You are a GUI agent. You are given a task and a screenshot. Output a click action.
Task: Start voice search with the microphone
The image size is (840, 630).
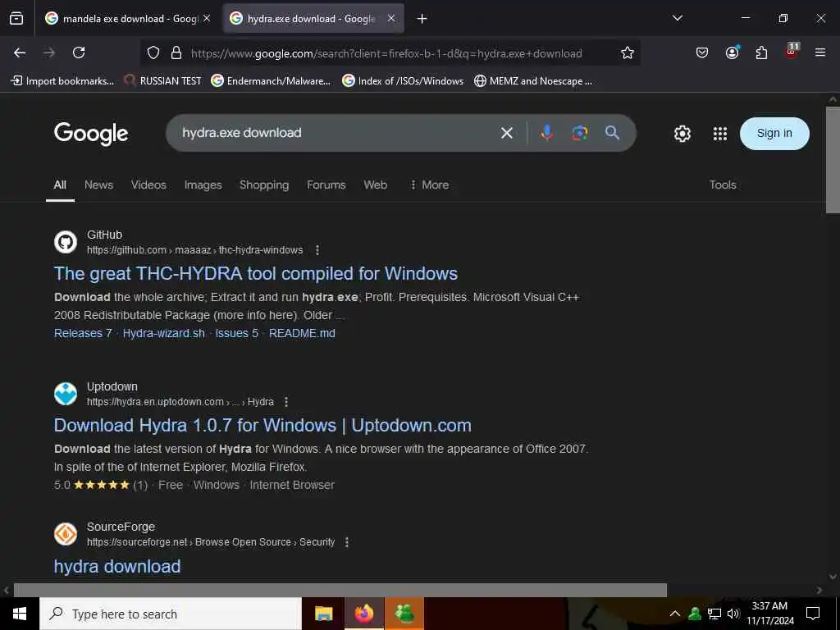click(x=547, y=133)
